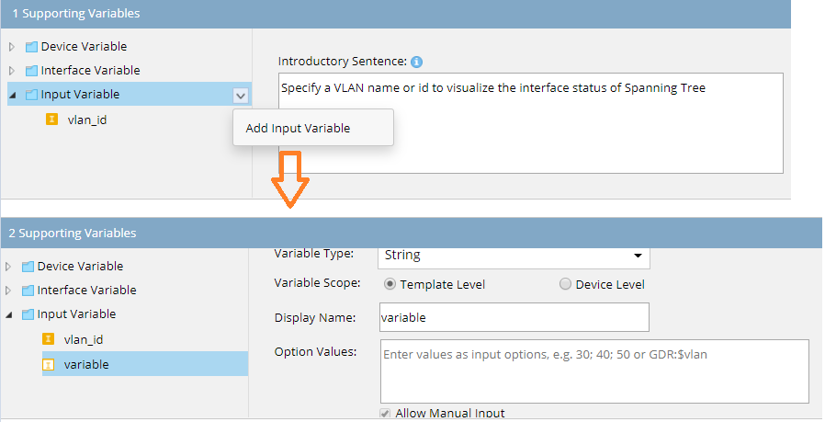Click the Interface Variable folder icon in top panel
The image size is (824, 424).
point(31,71)
